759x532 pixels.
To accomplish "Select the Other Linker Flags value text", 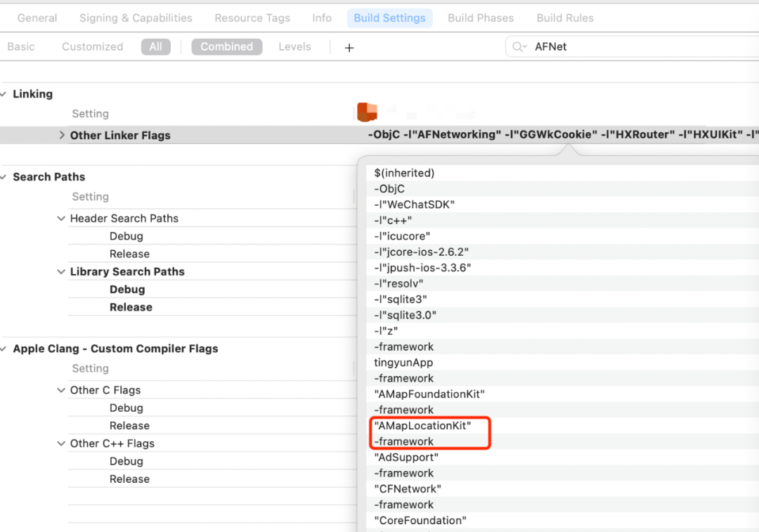I will (564, 134).
